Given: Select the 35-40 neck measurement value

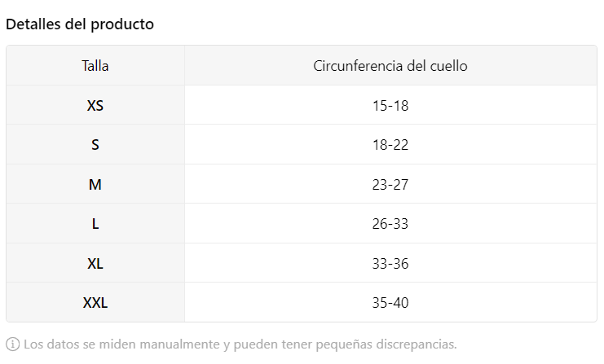Looking at the screenshot, I should pyautogui.click(x=390, y=302).
